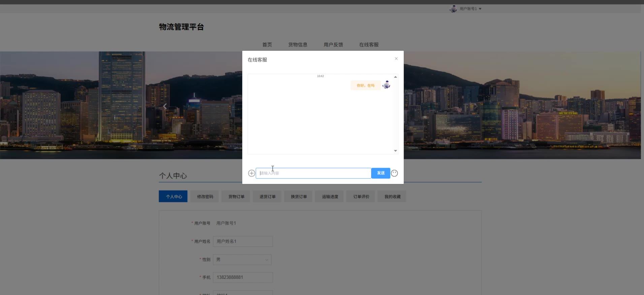Send the chat message with 发送

381,173
